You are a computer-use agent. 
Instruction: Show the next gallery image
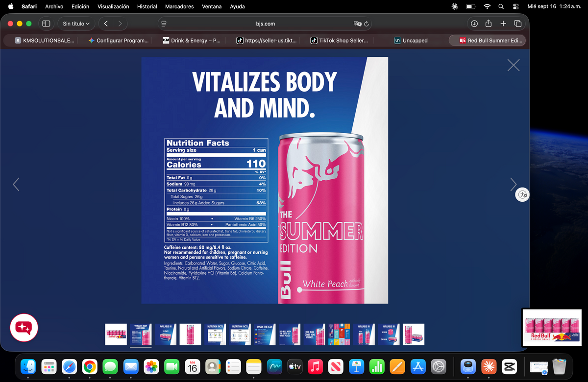[513, 184]
